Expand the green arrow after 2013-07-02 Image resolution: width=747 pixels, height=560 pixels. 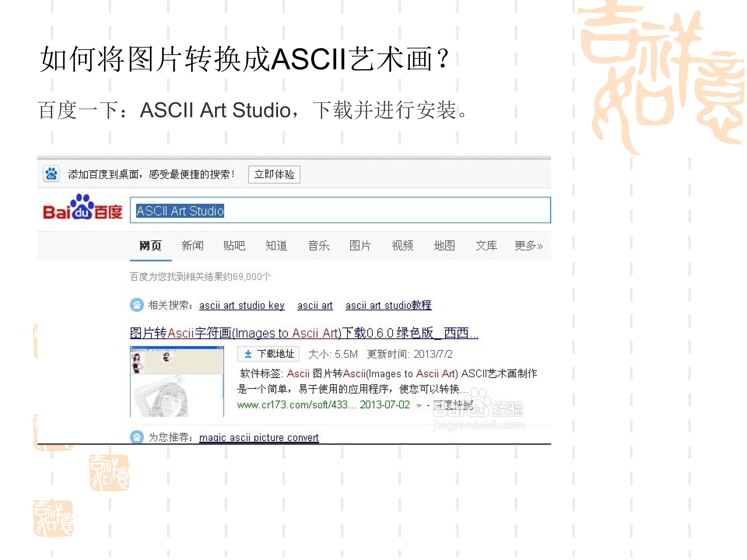click(419, 405)
